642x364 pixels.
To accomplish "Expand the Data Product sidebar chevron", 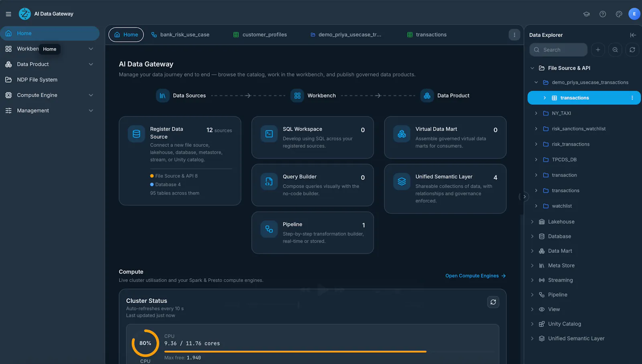I will coord(91,64).
